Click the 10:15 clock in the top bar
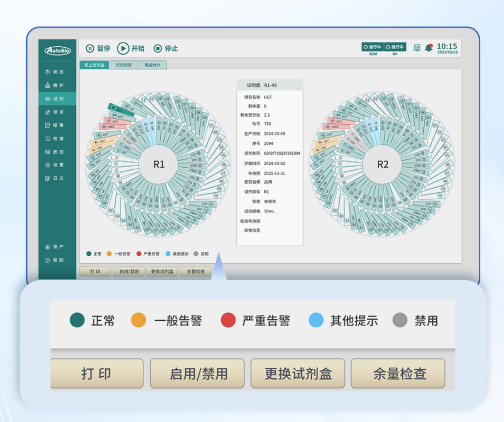The width and height of the screenshot is (504, 422). (447, 46)
